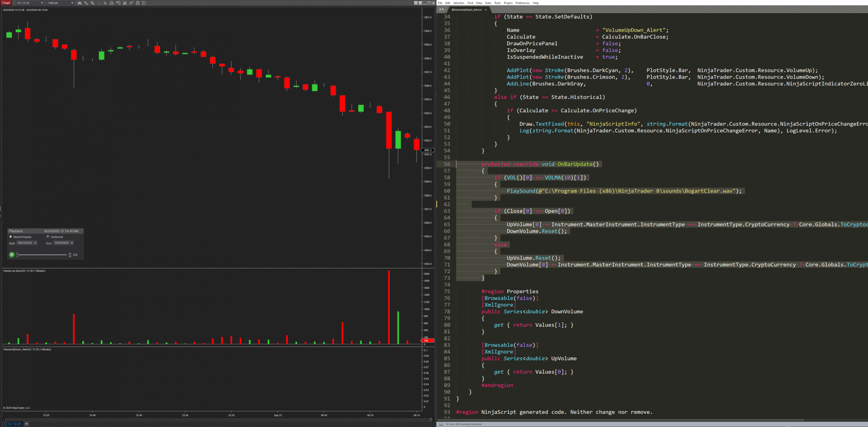
Task: Click 'public Series<double> DownVolume' declaration
Action: 532,312
